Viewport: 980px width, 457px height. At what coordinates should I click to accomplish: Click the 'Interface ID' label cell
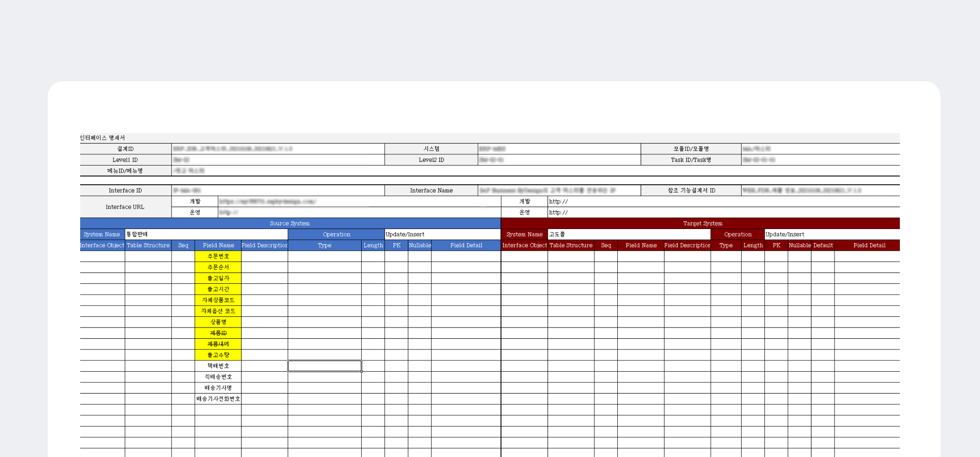[x=126, y=190]
